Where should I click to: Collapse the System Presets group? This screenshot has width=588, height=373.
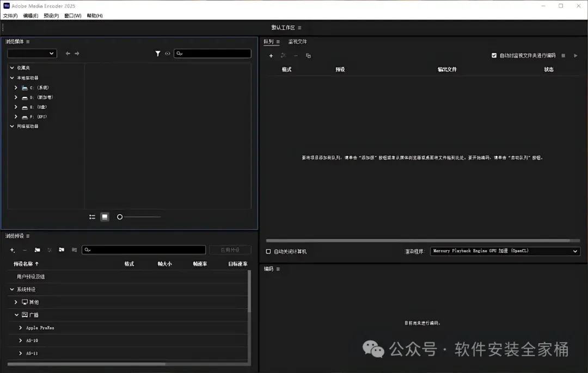12,289
